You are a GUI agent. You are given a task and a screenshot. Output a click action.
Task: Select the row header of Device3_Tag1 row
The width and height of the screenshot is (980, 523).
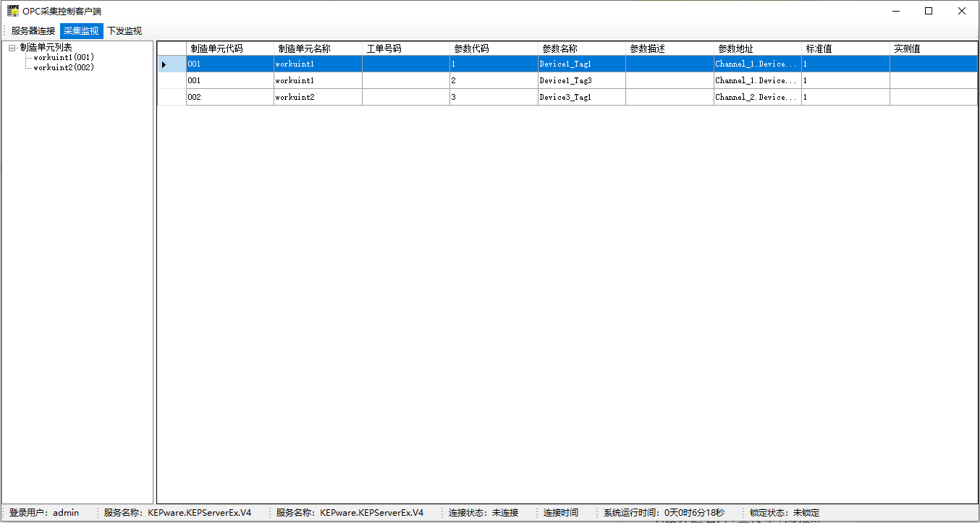tap(172, 97)
